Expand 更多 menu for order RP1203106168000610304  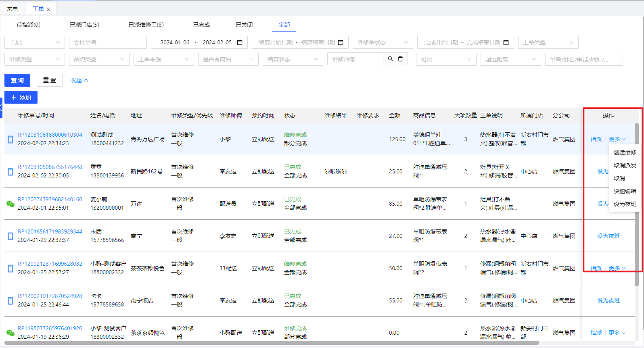tap(617, 139)
